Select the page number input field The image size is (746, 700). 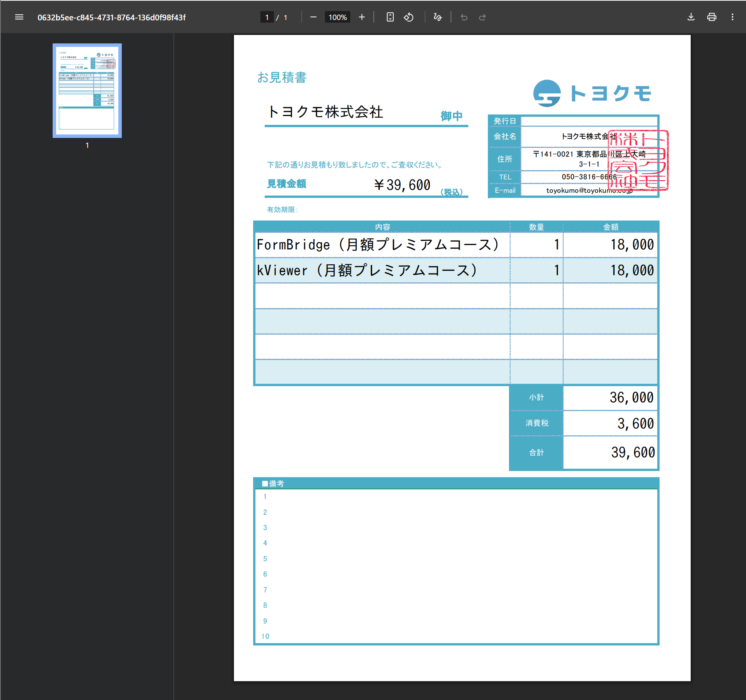pyautogui.click(x=267, y=17)
